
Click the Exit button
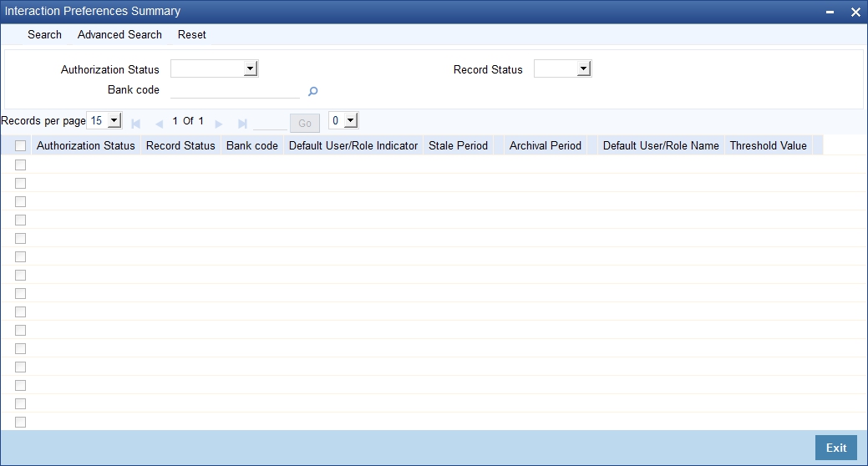pyautogui.click(x=836, y=448)
